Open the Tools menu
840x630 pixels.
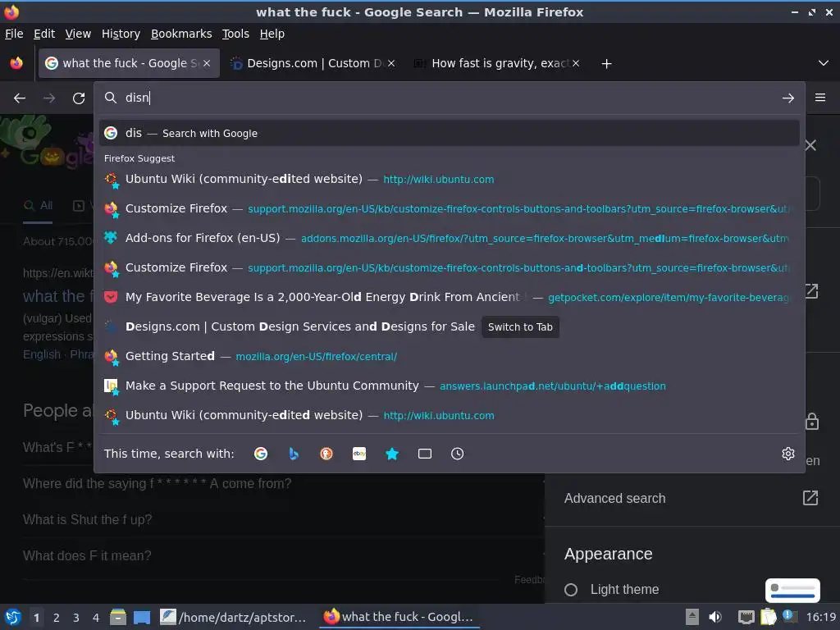235,34
